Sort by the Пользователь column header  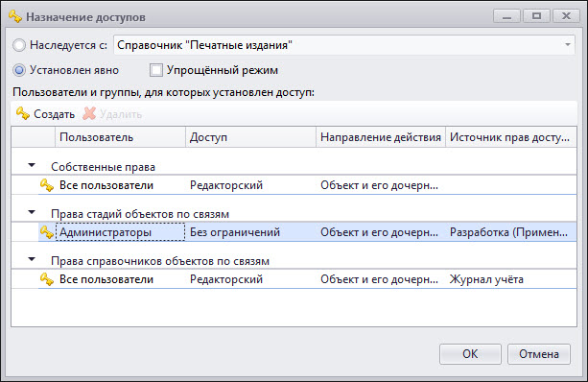point(120,137)
